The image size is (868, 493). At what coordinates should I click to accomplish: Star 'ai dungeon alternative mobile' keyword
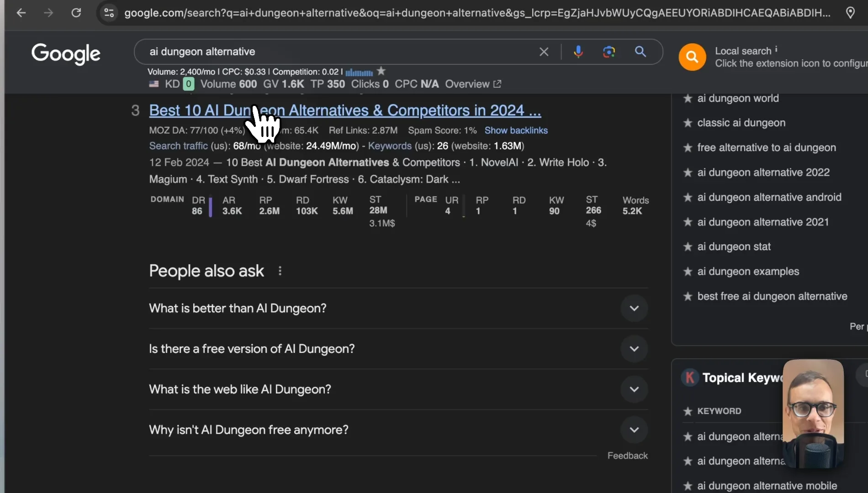point(688,486)
